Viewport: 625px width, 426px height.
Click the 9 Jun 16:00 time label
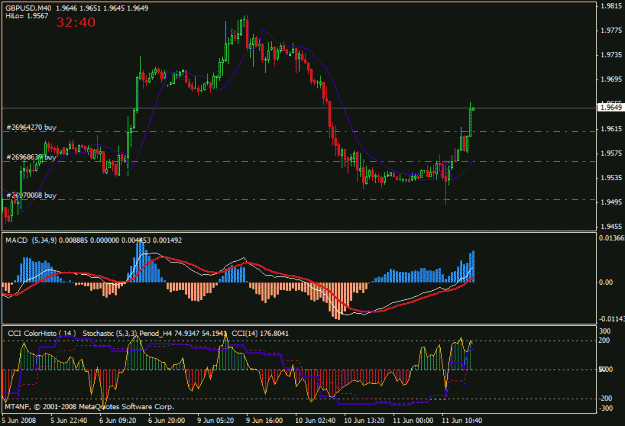click(x=265, y=420)
